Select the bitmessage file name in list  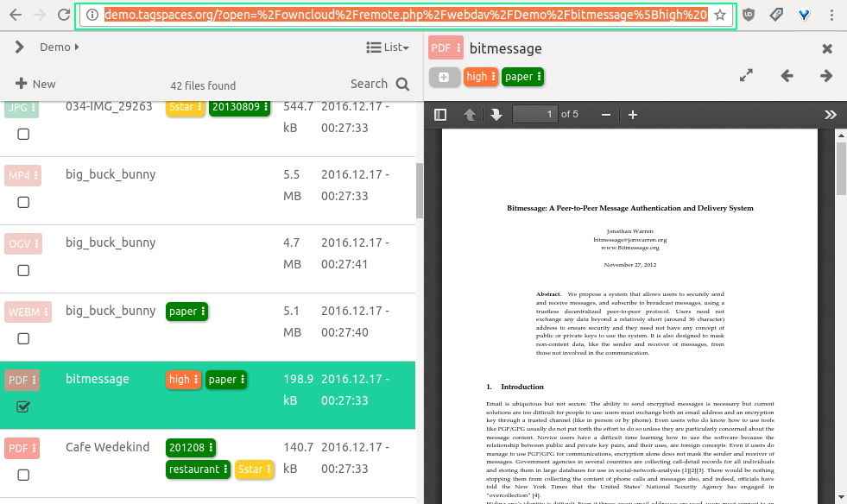point(98,379)
